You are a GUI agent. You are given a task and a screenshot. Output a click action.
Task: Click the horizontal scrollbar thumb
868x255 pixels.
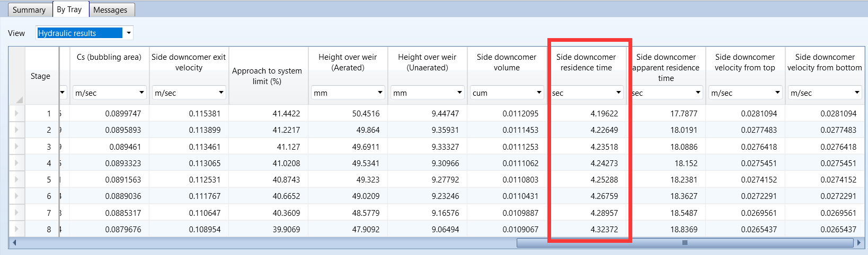click(x=685, y=243)
